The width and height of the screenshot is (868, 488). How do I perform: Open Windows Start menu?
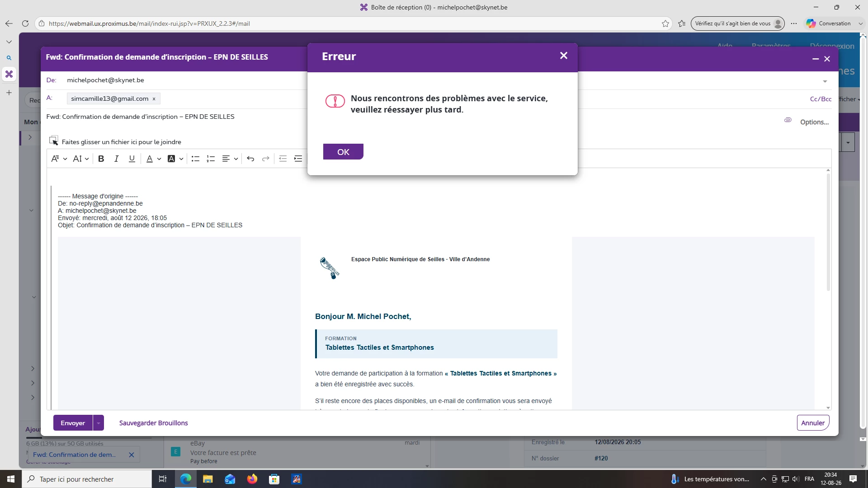click(11, 479)
